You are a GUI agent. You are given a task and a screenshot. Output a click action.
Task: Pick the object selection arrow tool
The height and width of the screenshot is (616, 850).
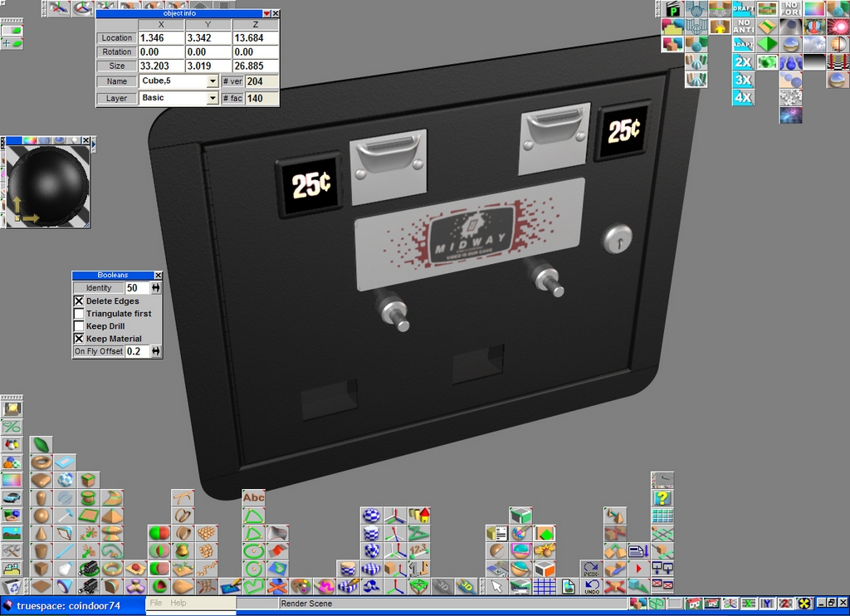click(x=496, y=587)
